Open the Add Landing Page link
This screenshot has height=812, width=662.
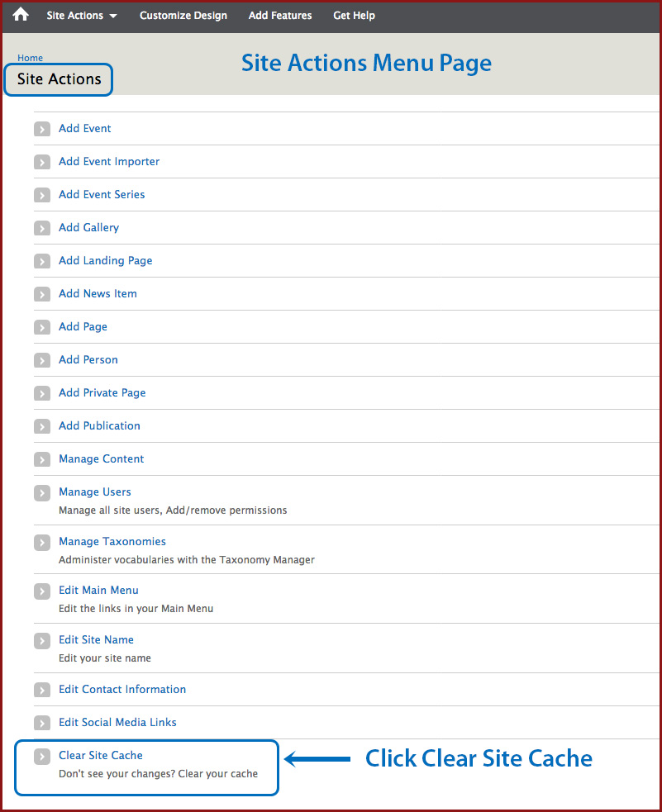click(x=106, y=260)
